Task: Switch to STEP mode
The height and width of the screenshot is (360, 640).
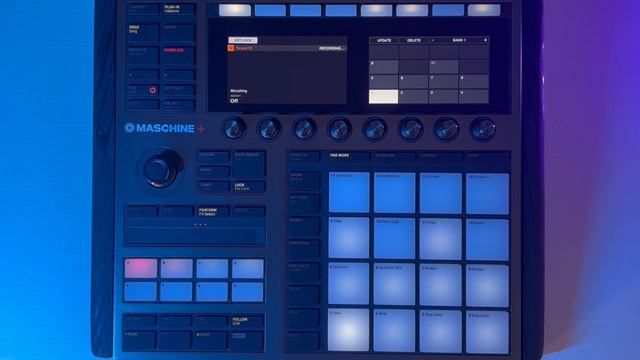Action: click(486, 157)
